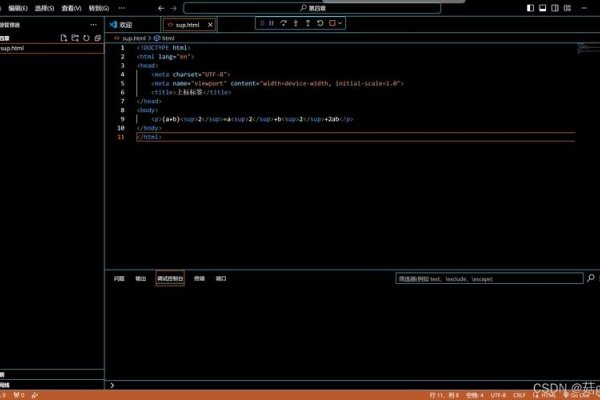Close the sup.html editor tab

click(209, 24)
